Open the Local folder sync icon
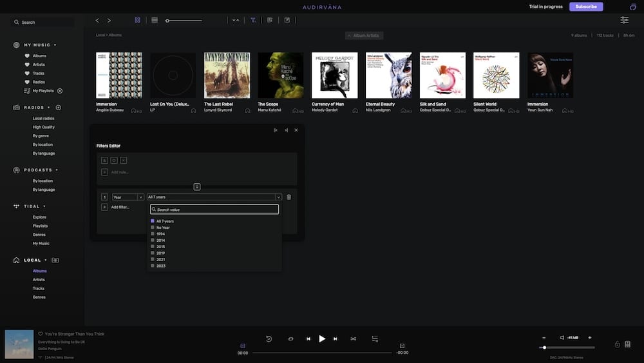Image resolution: width=644 pixels, height=363 pixels. point(55,260)
